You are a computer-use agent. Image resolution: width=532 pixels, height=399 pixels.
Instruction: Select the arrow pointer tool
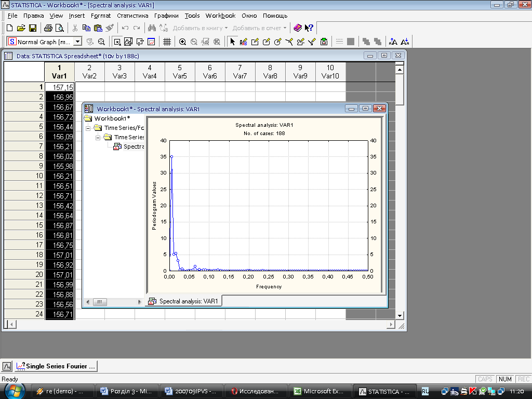tap(232, 42)
